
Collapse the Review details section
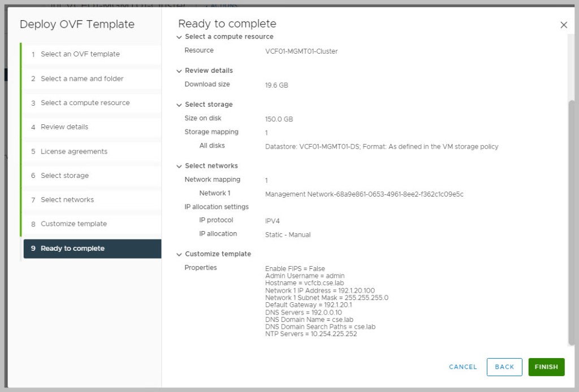click(179, 71)
